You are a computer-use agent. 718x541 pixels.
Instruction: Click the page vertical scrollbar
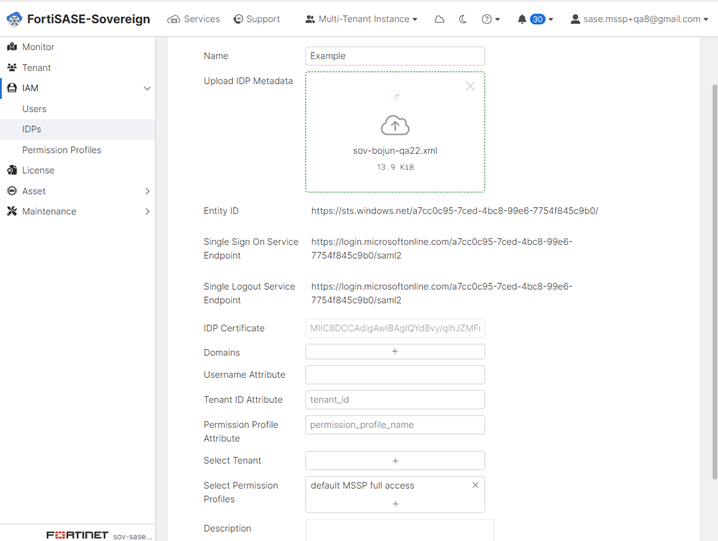[x=715, y=282]
